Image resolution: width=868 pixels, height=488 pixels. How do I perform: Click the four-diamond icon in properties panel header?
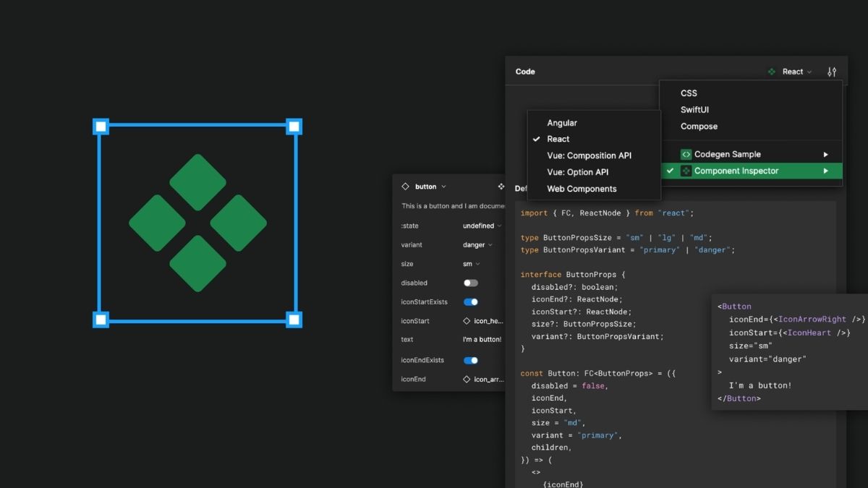coord(501,187)
